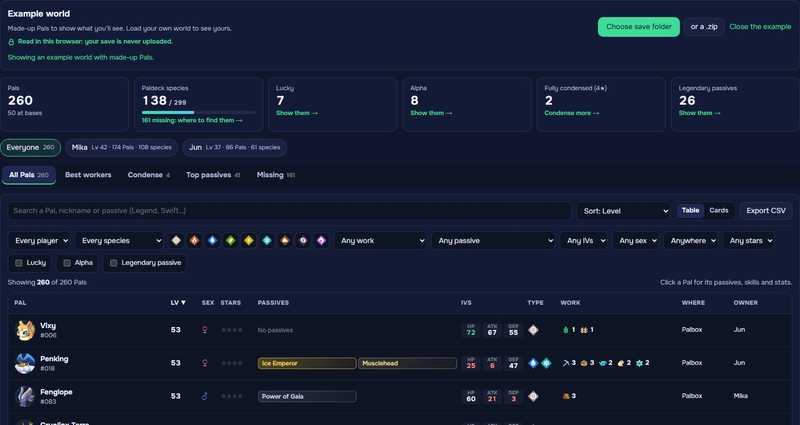Filter by the purple Dragon element icon
The width and height of the screenshot is (800, 425).
tap(321, 240)
